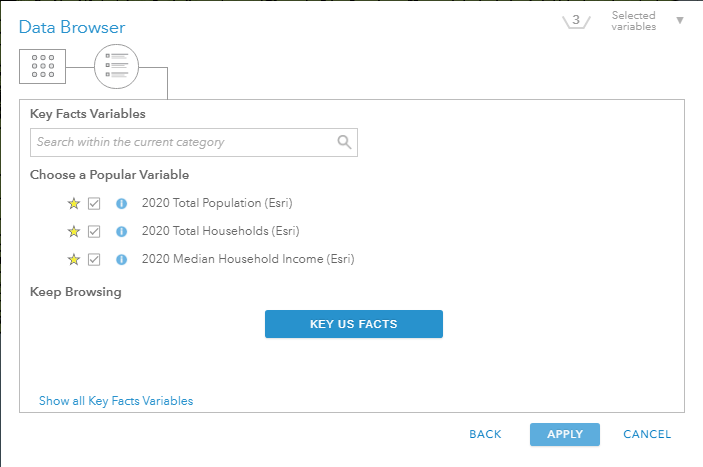
Task: Uncheck 2020 Median Household Income checkbox
Action: coord(95,260)
